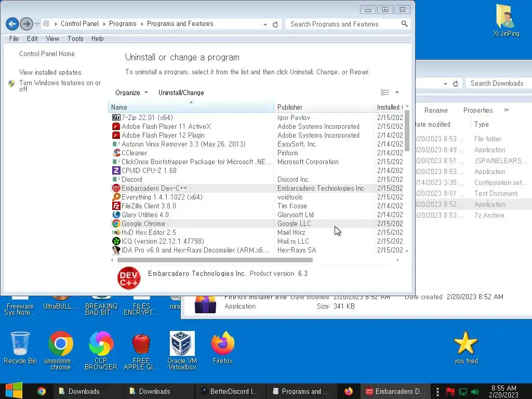Go to Control Panel Home
532x399 pixels.
pos(47,54)
